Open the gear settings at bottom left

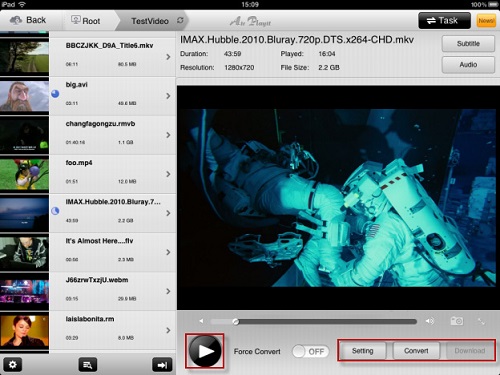[13, 365]
